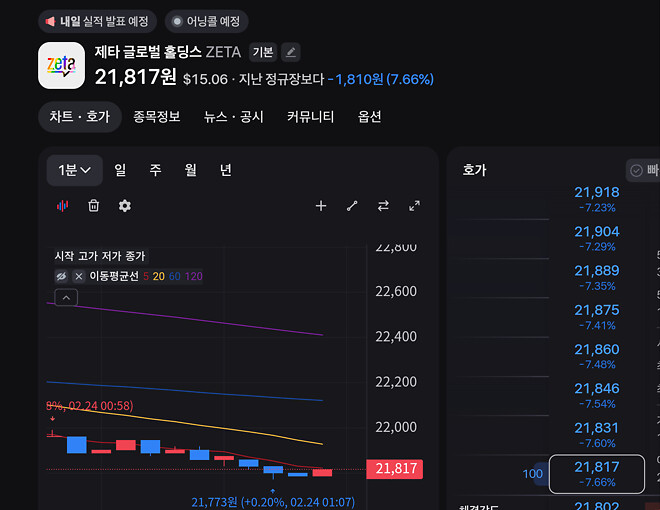Screen dimensions: 660x510
Task: Select the 월 monthly chart period
Action: tap(191, 170)
